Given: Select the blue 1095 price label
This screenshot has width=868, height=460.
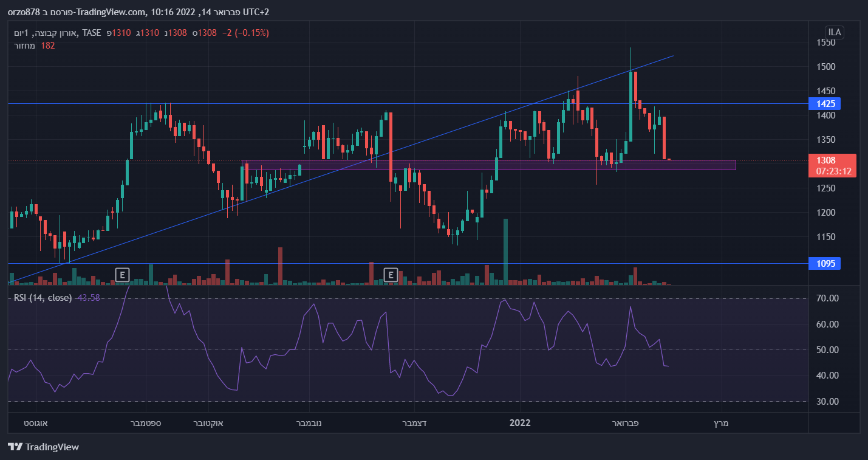Looking at the screenshot, I should pyautogui.click(x=825, y=263).
